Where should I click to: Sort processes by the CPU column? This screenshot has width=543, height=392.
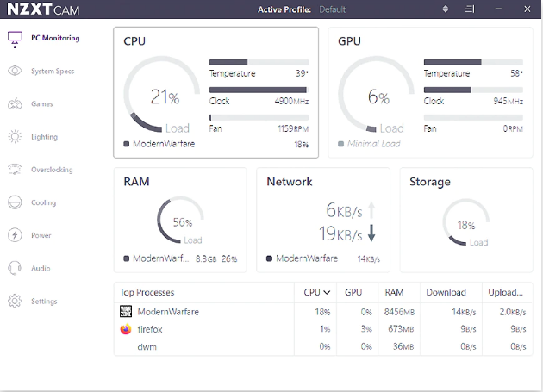click(x=317, y=292)
